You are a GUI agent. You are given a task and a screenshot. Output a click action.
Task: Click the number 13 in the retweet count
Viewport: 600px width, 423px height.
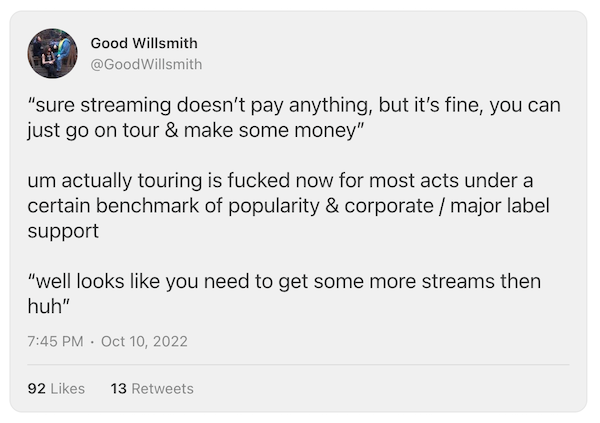[x=116, y=388]
